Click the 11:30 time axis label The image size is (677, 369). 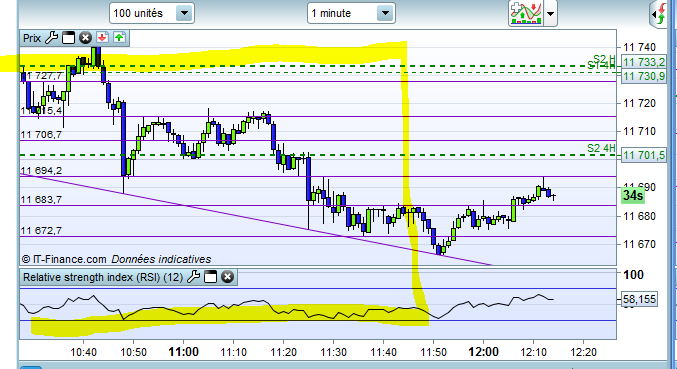pyautogui.click(x=333, y=352)
